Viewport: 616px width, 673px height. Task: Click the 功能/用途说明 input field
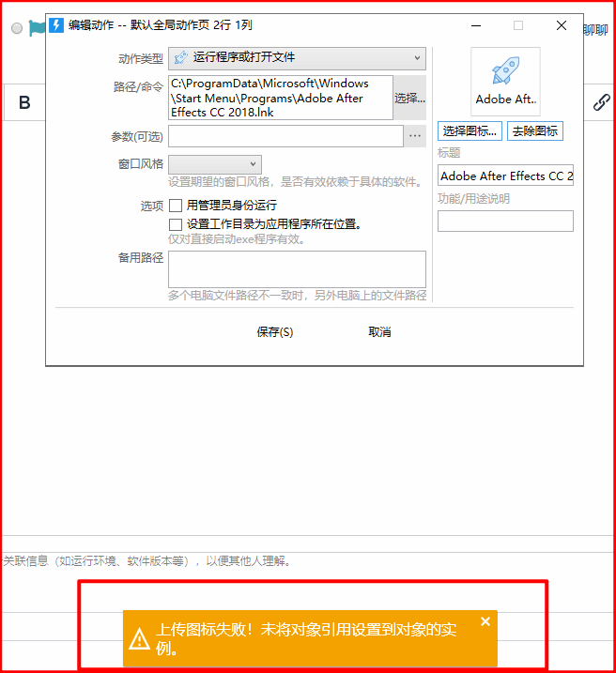tap(505, 221)
